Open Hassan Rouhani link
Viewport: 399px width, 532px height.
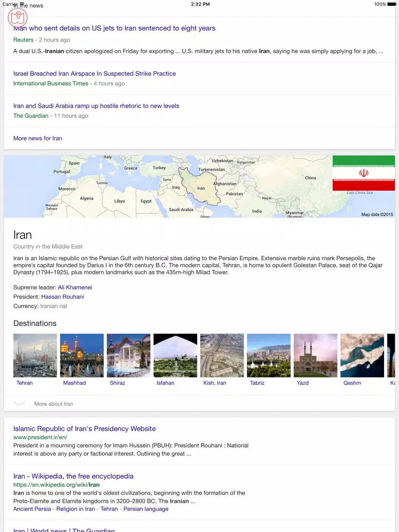point(62,297)
